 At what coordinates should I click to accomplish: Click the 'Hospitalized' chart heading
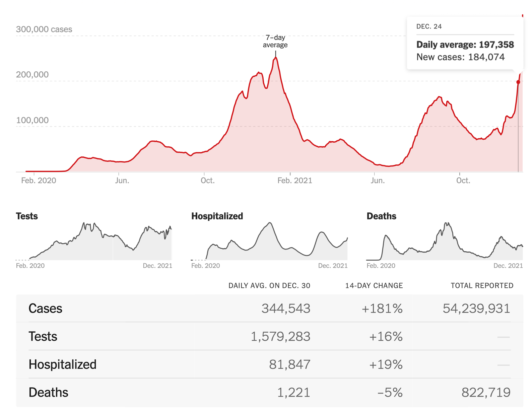[217, 216]
